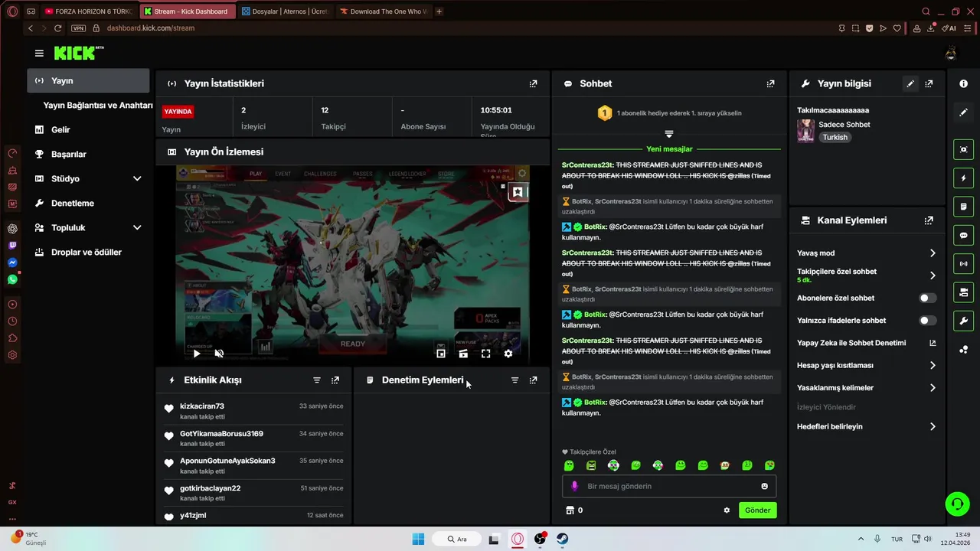Open the Windows Start menu
The height and width of the screenshot is (551, 980).
[418, 539]
